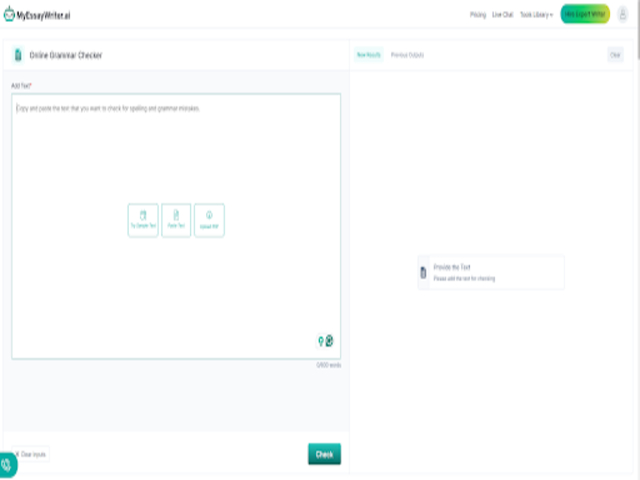Open the Pricing page
640x480 pixels.
click(478, 15)
